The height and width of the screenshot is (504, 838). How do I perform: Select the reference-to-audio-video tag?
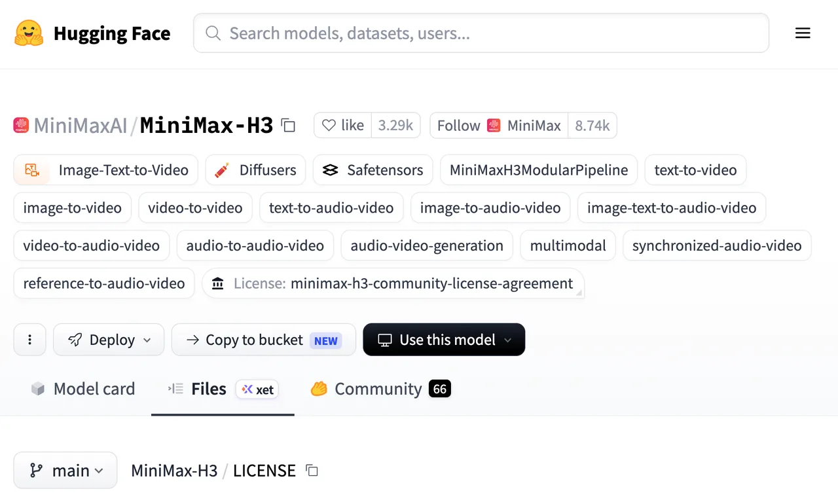tap(104, 283)
